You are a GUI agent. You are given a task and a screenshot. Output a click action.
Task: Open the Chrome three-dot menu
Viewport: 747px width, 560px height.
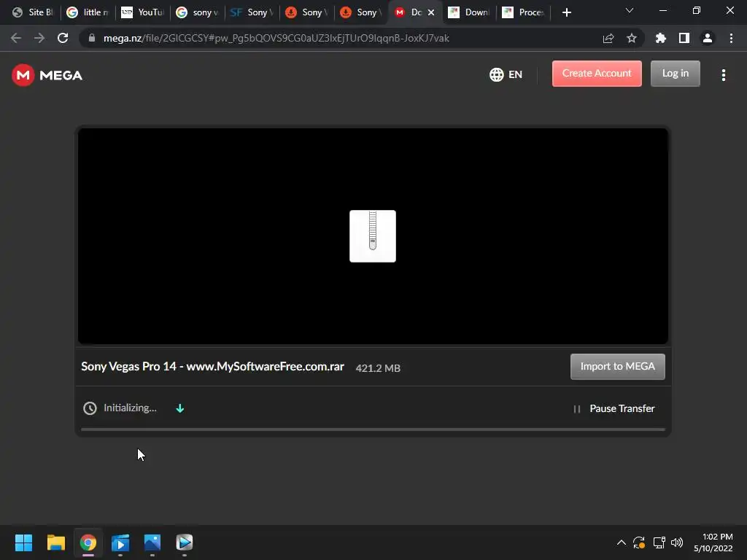731,38
